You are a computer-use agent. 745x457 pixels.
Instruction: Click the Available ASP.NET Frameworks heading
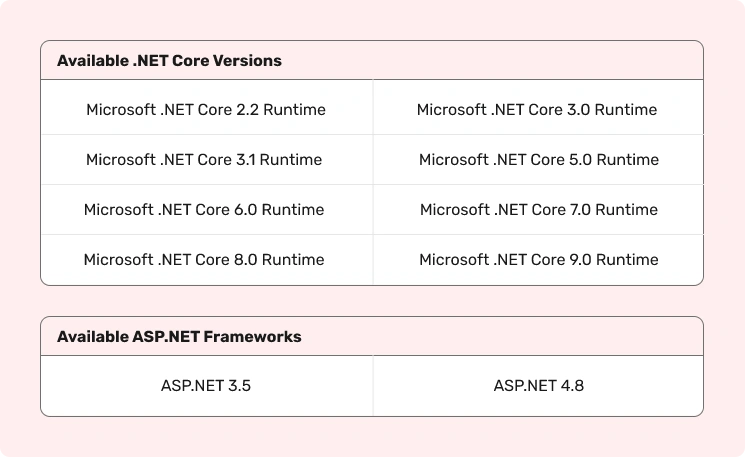pyautogui.click(x=179, y=337)
